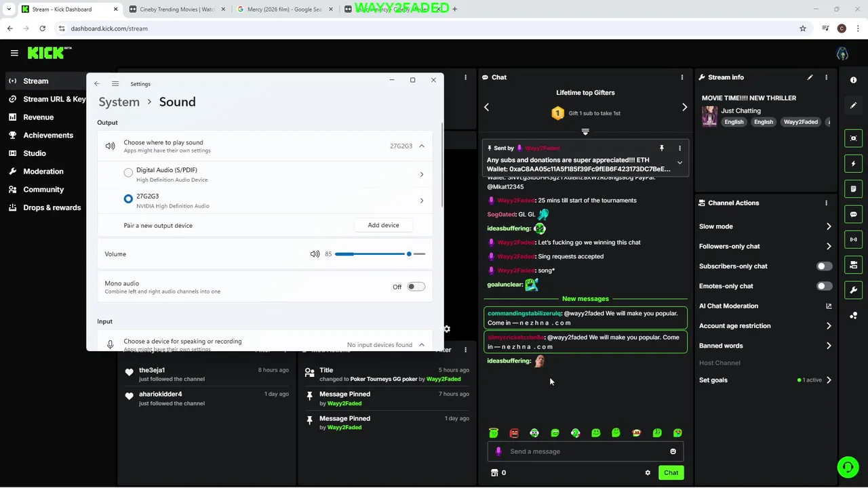This screenshot has height=488, width=868.
Task: Click the Send a message input field
Action: pyautogui.click(x=585, y=451)
